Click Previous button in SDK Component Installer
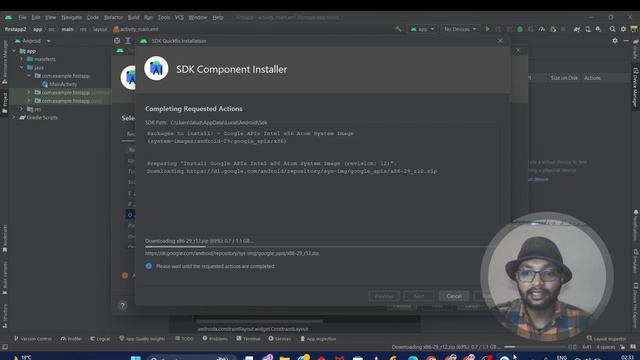The width and height of the screenshot is (640, 360). click(x=384, y=296)
